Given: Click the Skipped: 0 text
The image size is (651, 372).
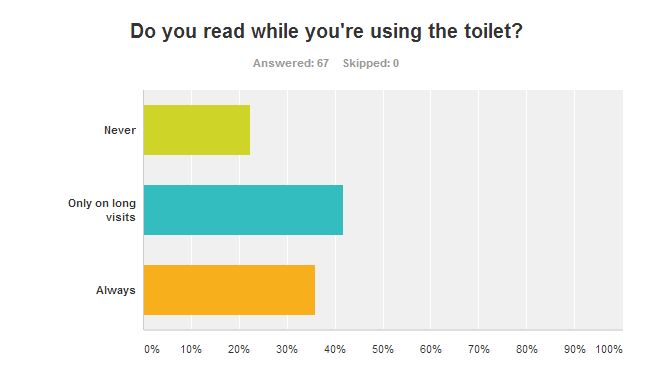Looking at the screenshot, I should [x=371, y=63].
